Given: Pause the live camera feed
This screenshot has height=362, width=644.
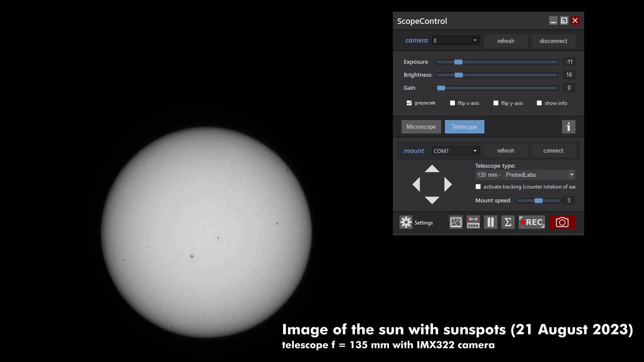Looking at the screenshot, I should tap(490, 222).
